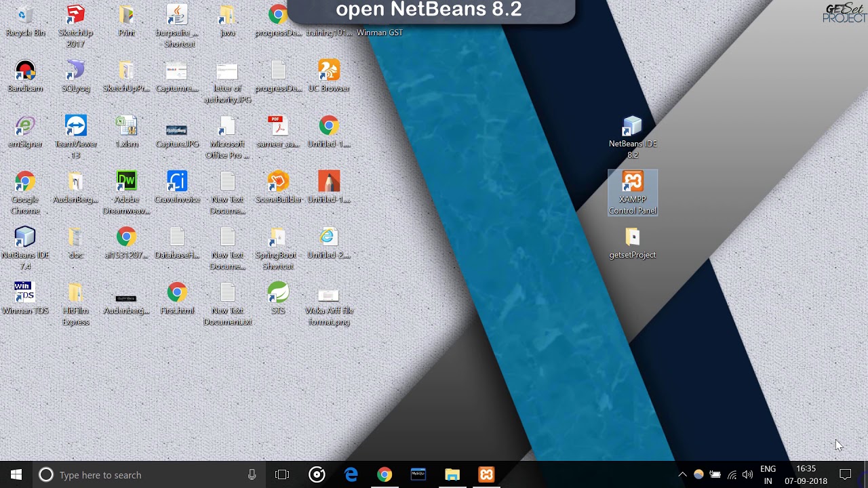Image resolution: width=868 pixels, height=488 pixels.
Task: Open the Action Center notifications
Action: coord(845,474)
